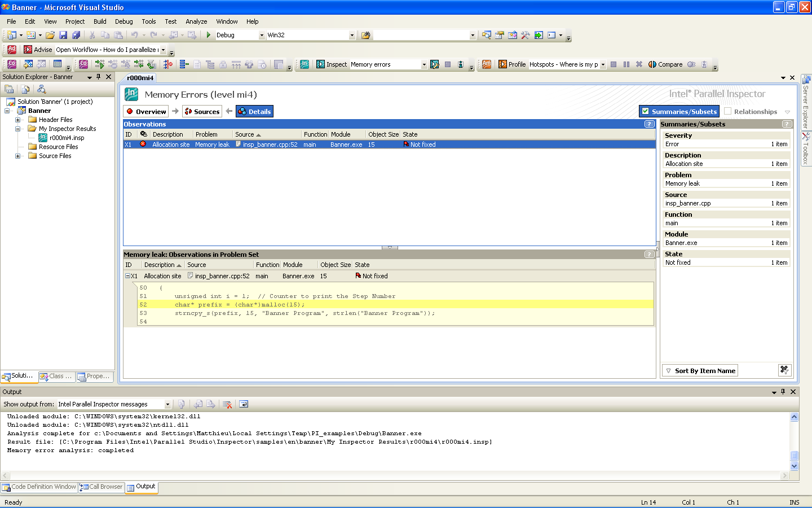The width and height of the screenshot is (812, 508).
Task: Open the Debug configuration dropdown
Action: pyautogui.click(x=261, y=35)
